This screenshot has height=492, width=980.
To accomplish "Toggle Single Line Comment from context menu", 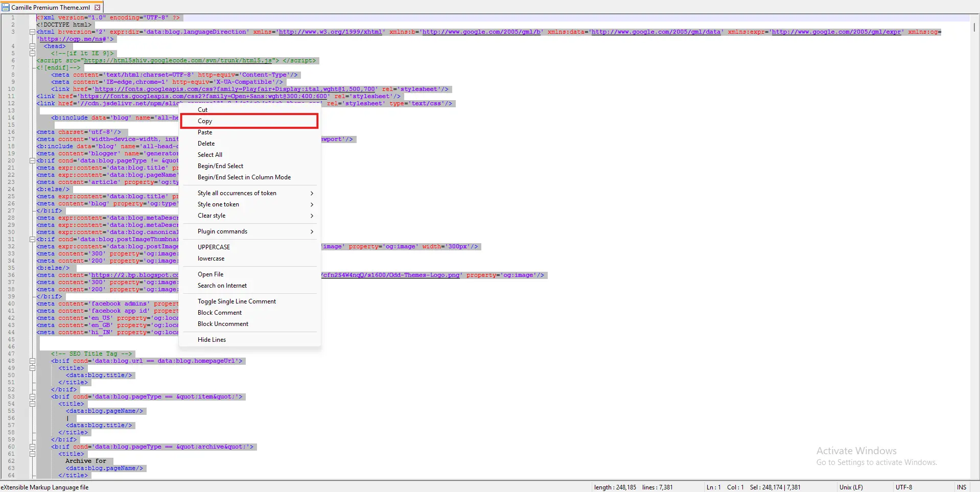I will point(237,301).
